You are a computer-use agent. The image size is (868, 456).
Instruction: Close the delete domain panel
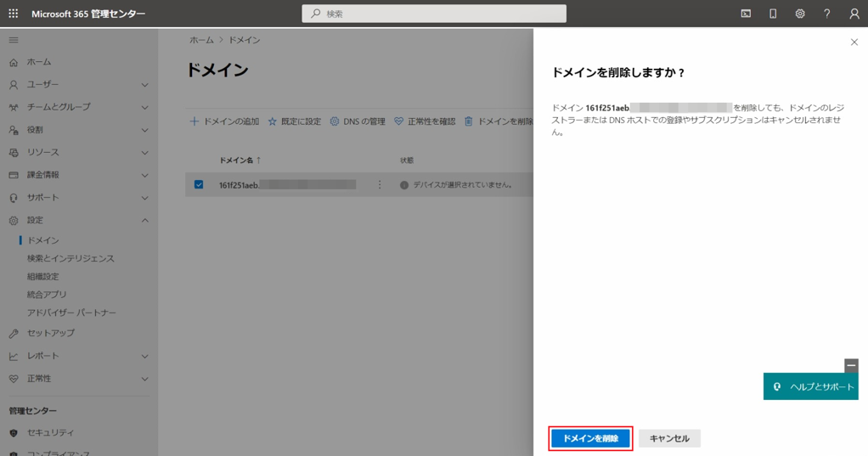coord(854,42)
